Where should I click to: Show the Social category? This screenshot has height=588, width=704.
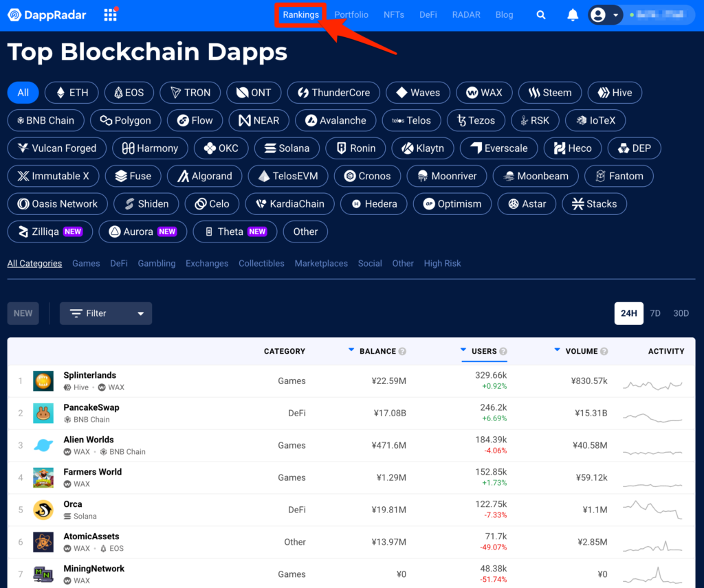(370, 264)
